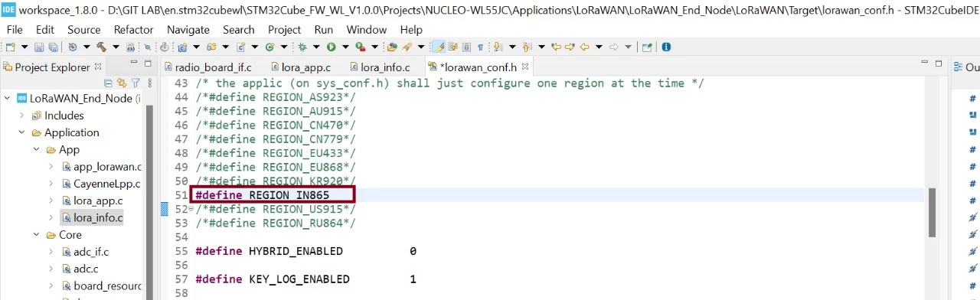
Task: Click the New C source file icon
Action: (x=240, y=47)
